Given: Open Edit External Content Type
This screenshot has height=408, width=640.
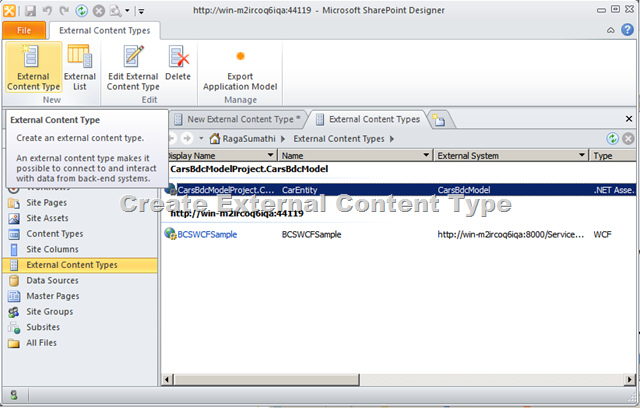Looking at the screenshot, I should (133, 68).
